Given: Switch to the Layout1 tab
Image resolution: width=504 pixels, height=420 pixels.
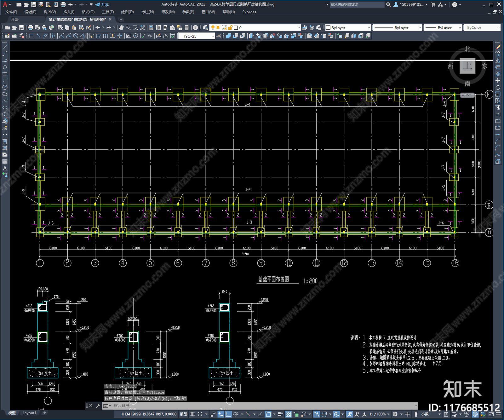Looking at the screenshot, I should [x=29, y=413].
